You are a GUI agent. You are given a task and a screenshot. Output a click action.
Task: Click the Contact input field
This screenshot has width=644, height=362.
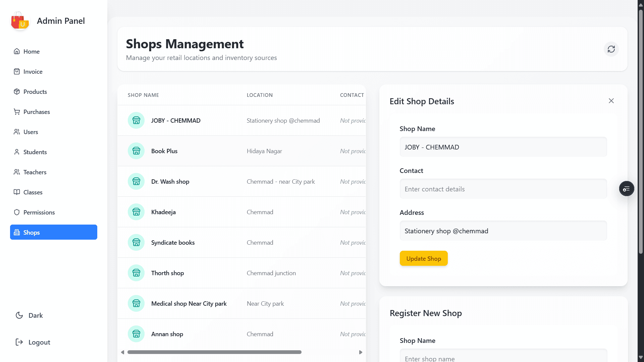coord(503,189)
